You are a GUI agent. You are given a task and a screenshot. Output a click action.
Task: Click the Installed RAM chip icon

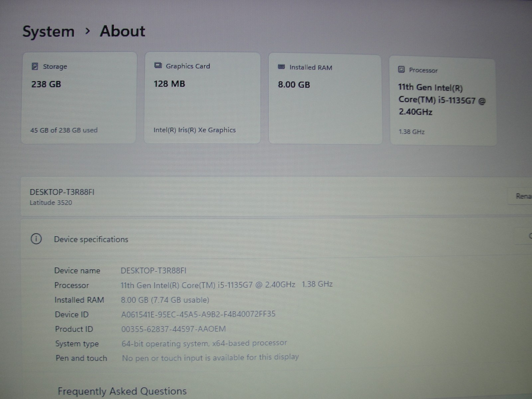coord(281,67)
